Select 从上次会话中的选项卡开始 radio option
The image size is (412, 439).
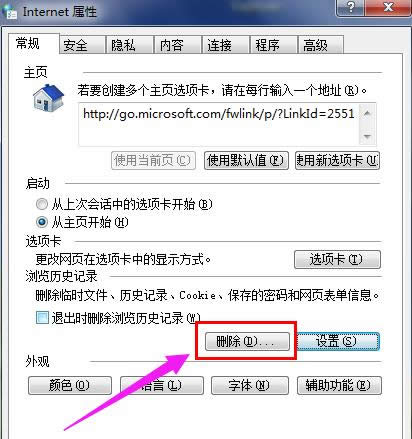click(42, 204)
